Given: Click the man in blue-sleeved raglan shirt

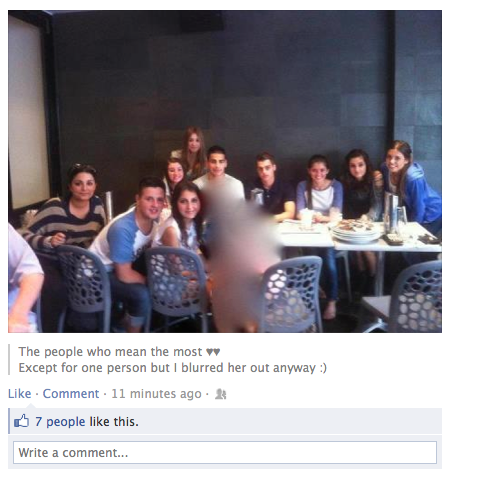Looking at the screenshot, I should (x=130, y=240).
